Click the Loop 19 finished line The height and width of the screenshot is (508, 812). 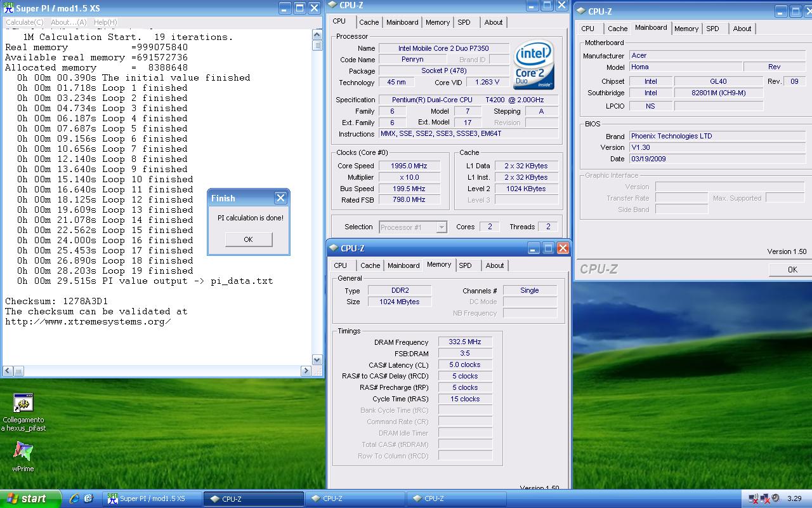click(x=105, y=271)
